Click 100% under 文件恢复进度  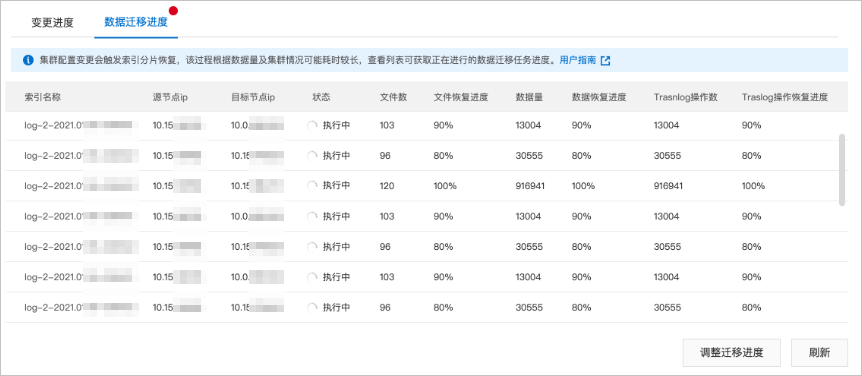(445, 186)
